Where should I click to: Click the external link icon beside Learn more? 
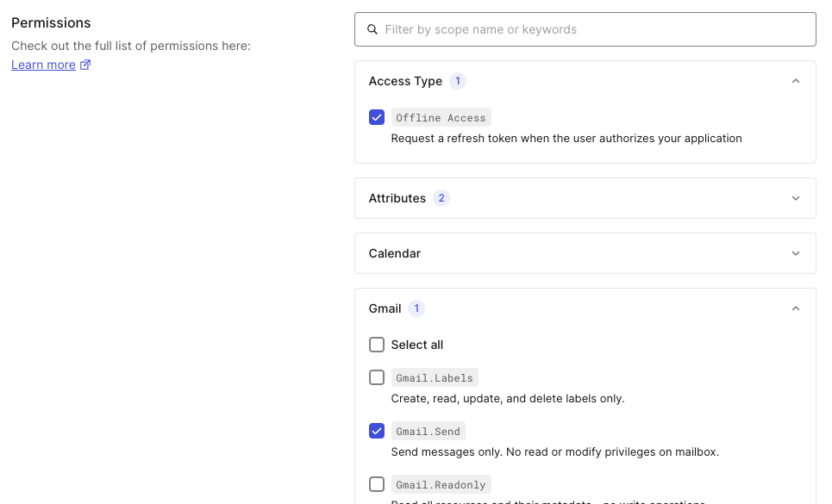(84, 64)
